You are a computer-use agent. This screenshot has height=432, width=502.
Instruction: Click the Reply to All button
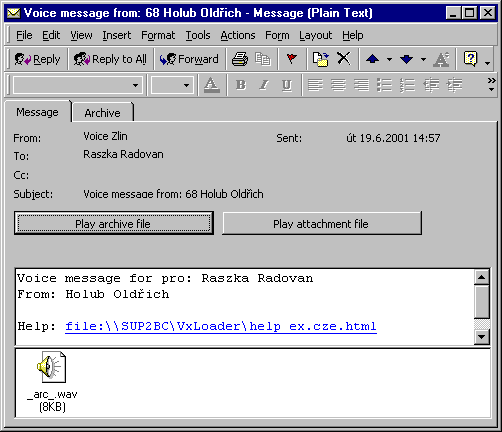pos(110,59)
